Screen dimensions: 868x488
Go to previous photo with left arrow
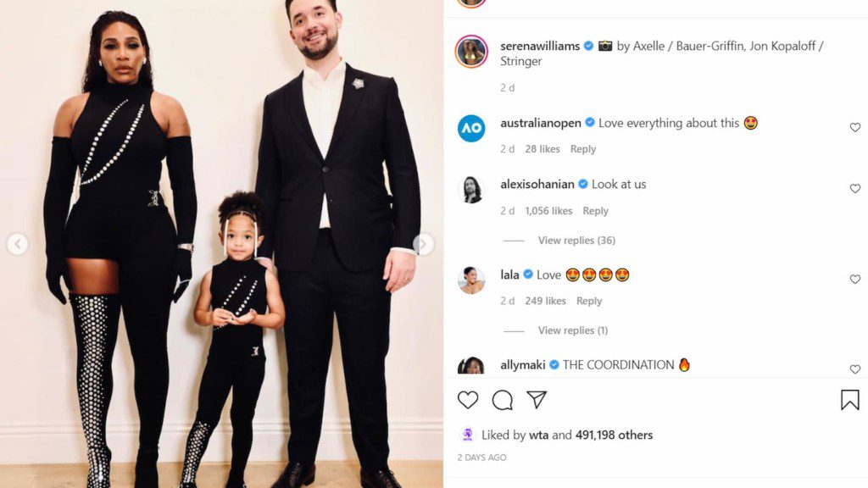(x=17, y=244)
